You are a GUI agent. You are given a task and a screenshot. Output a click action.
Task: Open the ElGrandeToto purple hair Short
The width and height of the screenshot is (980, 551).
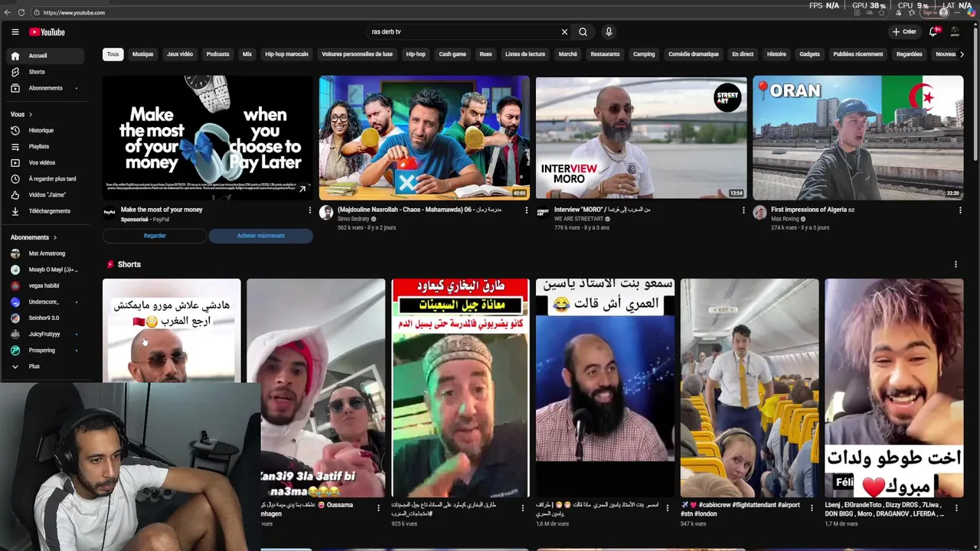click(x=893, y=388)
